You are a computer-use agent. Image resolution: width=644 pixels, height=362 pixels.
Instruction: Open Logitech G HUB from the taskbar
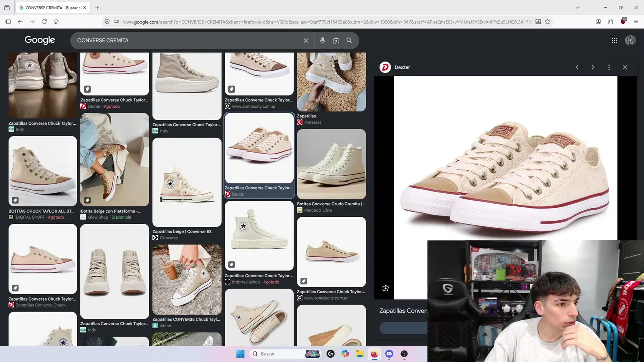[x=330, y=354]
